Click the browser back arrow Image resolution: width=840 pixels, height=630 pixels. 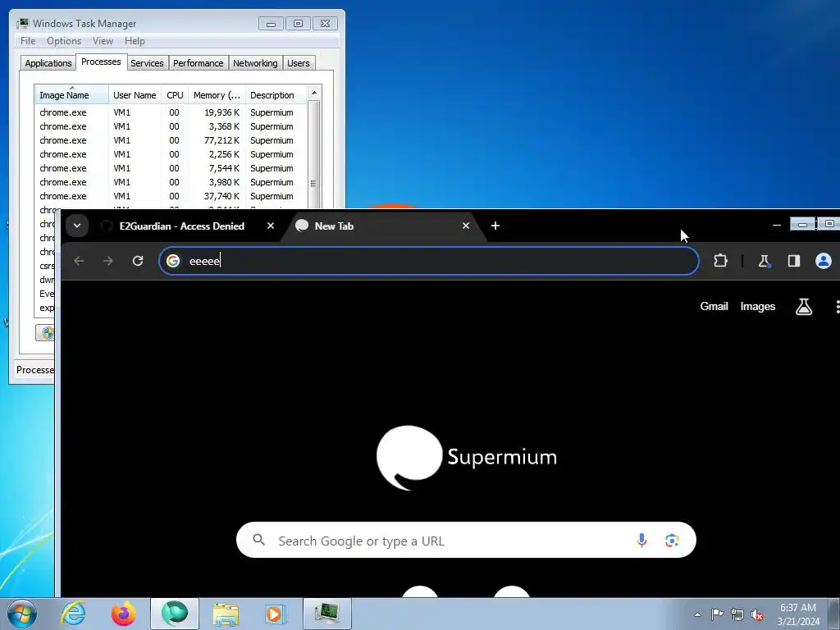[x=79, y=261]
